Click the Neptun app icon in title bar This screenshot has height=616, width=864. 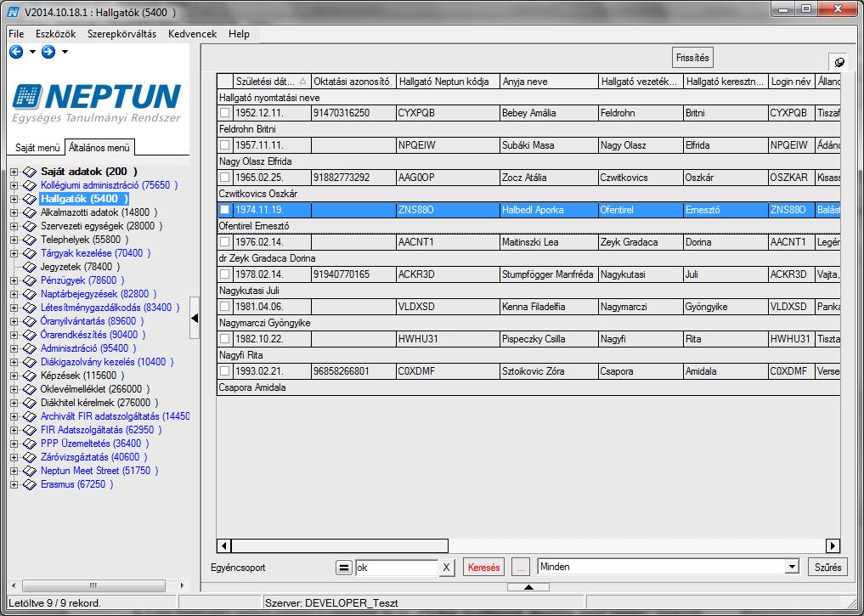click(14, 11)
